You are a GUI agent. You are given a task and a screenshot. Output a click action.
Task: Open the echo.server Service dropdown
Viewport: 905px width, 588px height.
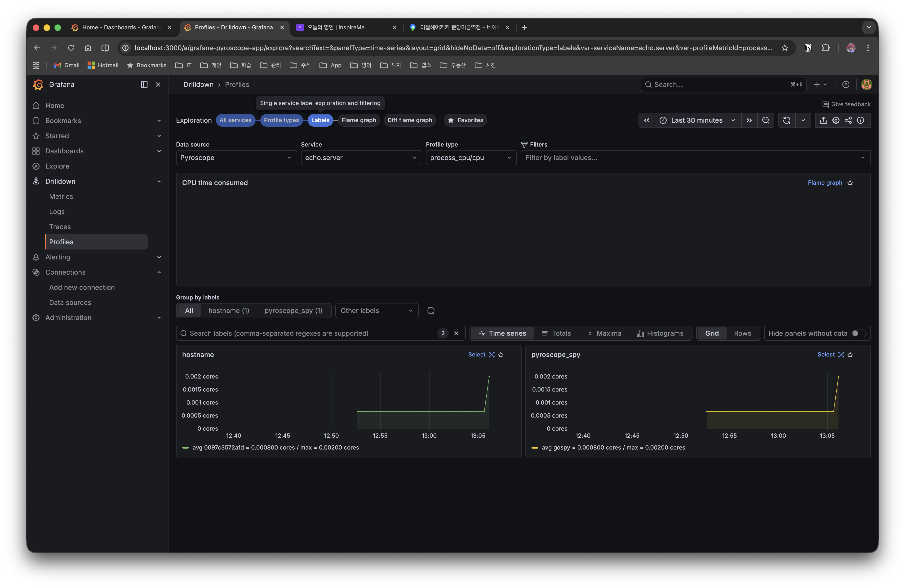pos(361,157)
